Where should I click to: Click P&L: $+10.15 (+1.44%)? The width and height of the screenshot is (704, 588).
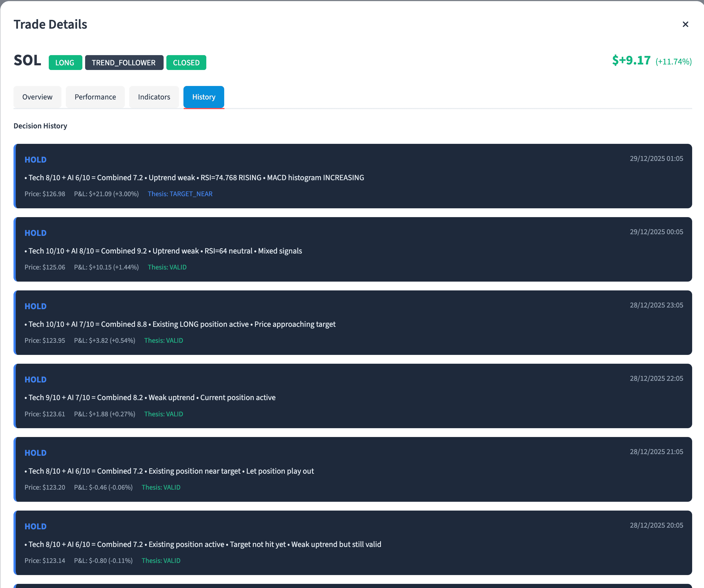tap(106, 267)
